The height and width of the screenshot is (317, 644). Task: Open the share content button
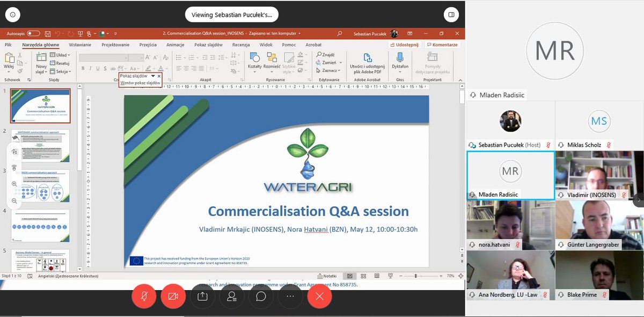pos(202,296)
